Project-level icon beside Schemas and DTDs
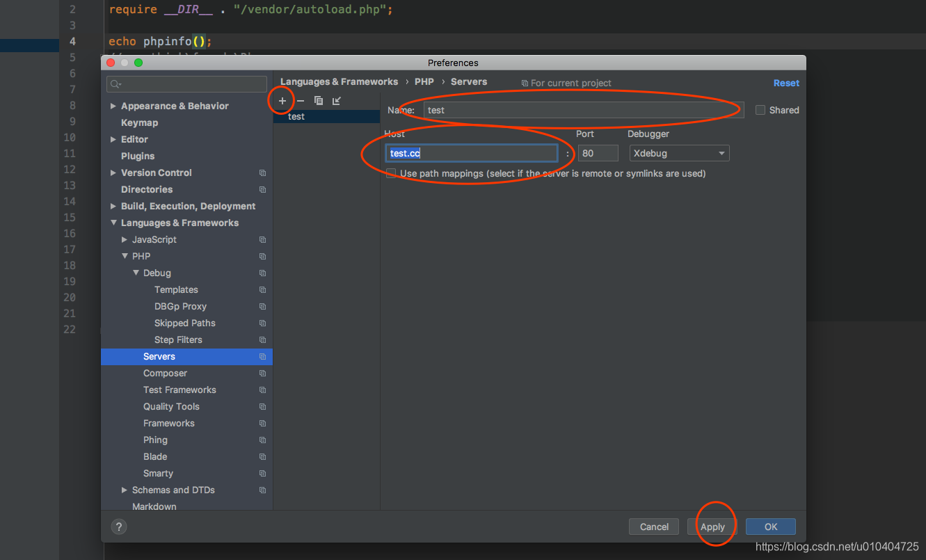 point(262,490)
